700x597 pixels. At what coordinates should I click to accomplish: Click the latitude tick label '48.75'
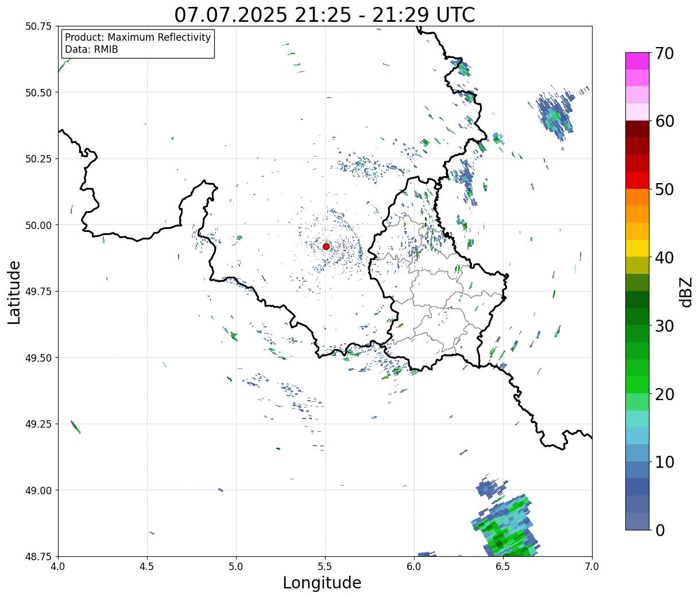(38, 556)
